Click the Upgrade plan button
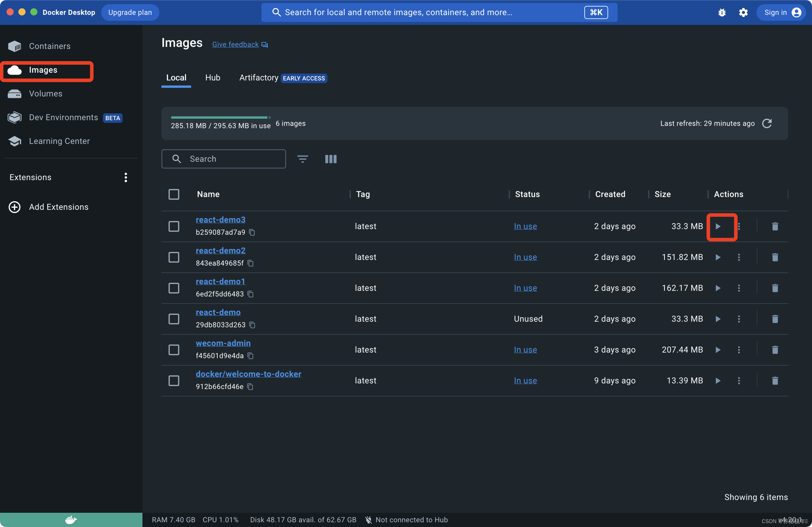Viewport: 812px width, 527px height. click(x=130, y=13)
